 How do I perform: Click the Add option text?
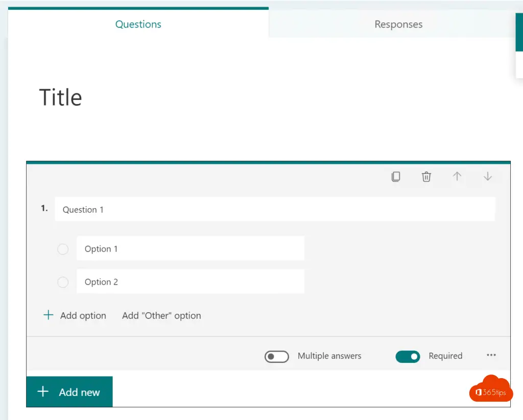coord(83,315)
